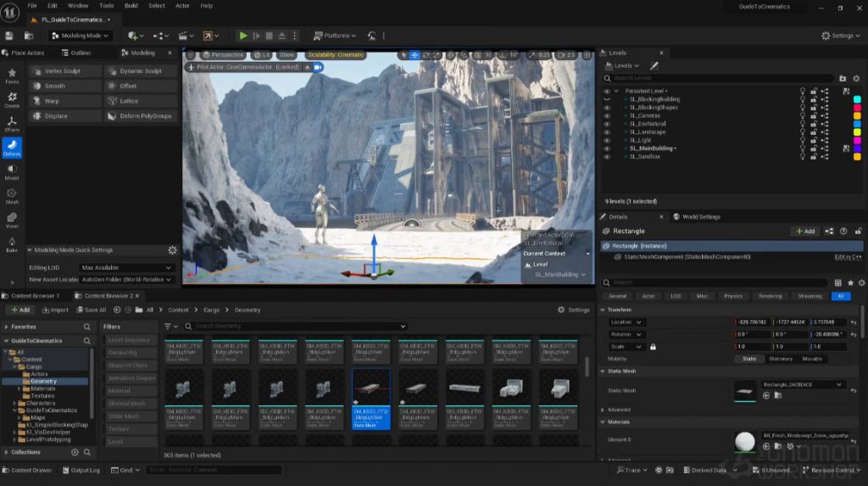Open the Modeling Mode dropdown
The height and width of the screenshot is (486, 868).
point(80,36)
